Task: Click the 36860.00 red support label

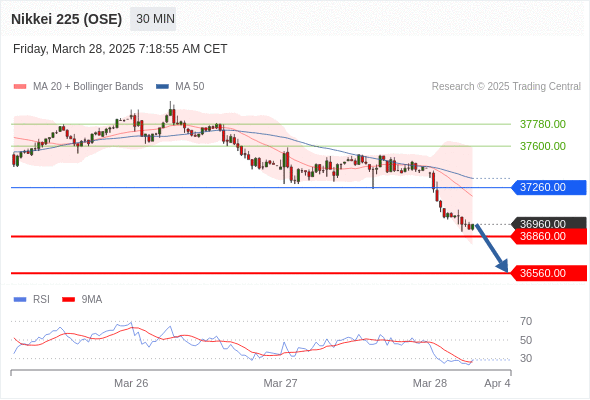Action: (549, 236)
